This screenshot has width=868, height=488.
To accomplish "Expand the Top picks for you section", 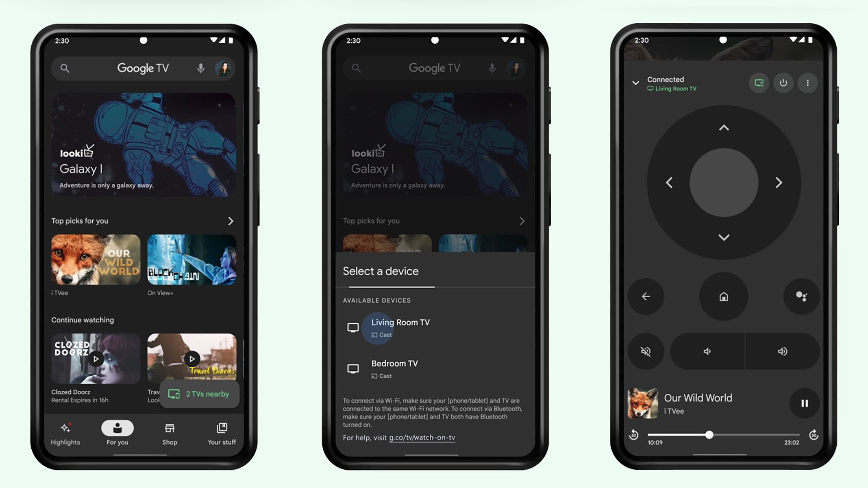I will click(231, 221).
